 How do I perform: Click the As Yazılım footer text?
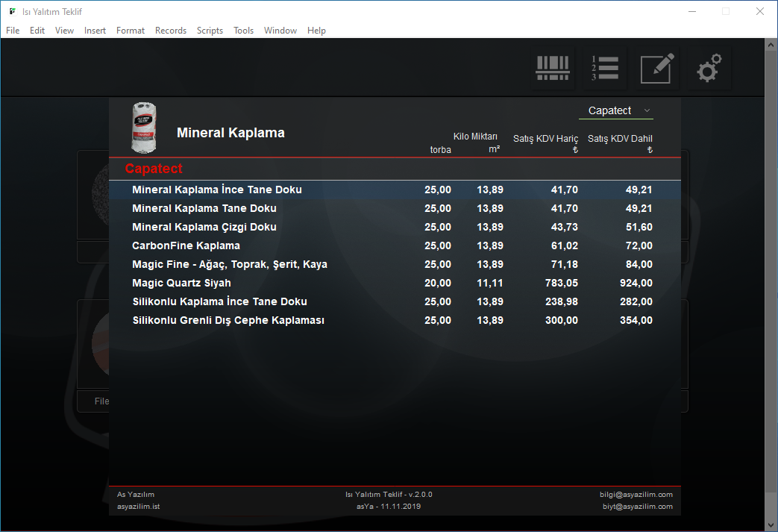[136, 494]
